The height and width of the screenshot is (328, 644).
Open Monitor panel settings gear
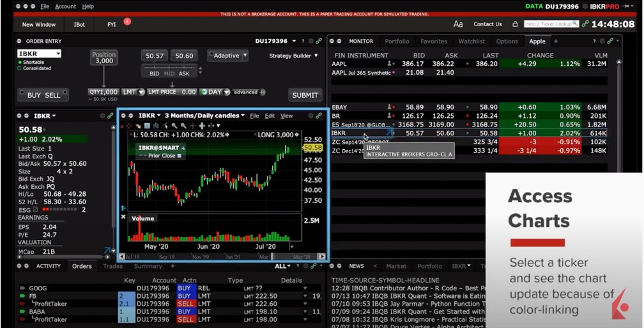pyautogui.click(x=610, y=41)
